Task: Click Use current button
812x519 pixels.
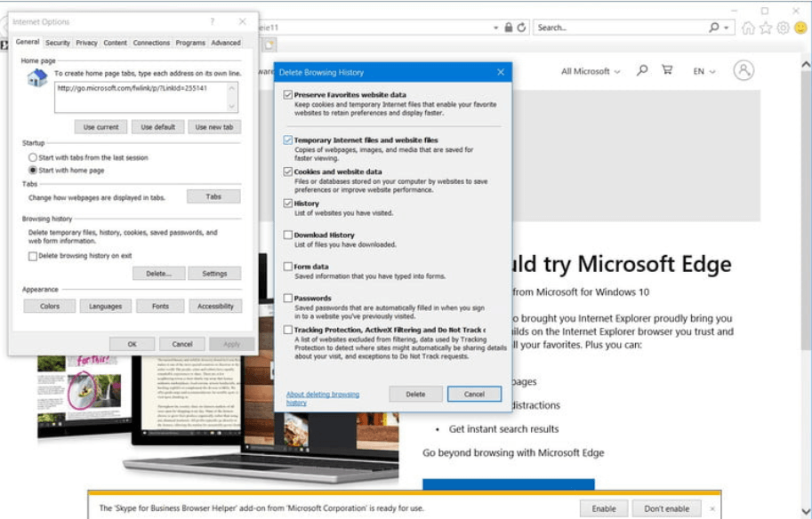Action: point(101,127)
